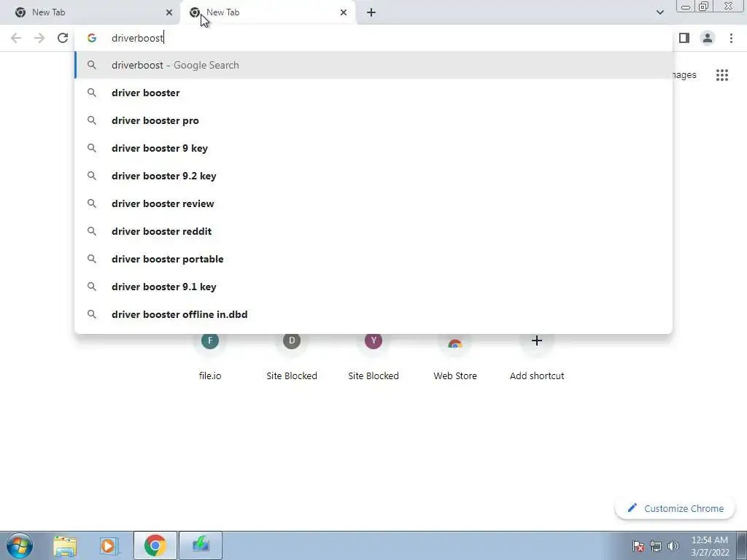The image size is (747, 560).
Task: Click the address bar text driverboost
Action: [x=137, y=38]
